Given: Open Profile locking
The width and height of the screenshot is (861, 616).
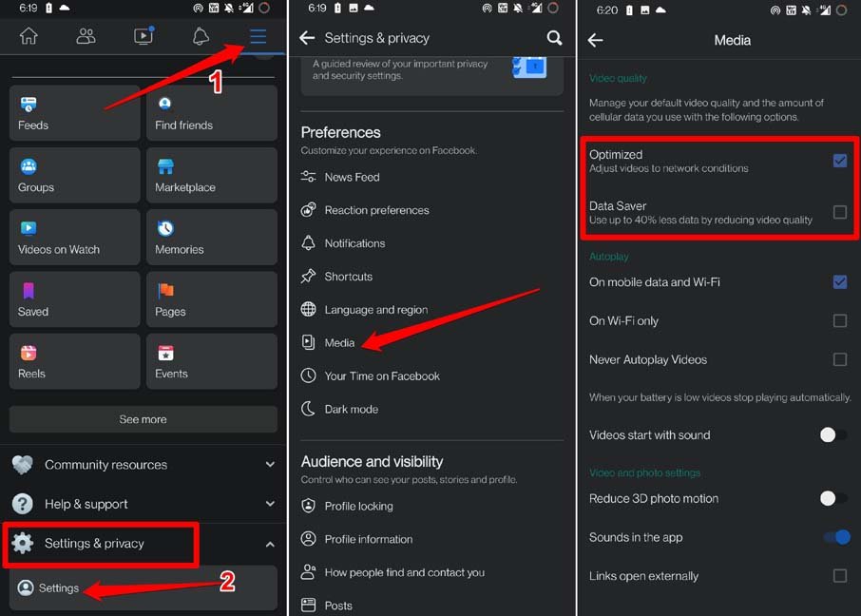Looking at the screenshot, I should point(431,506).
